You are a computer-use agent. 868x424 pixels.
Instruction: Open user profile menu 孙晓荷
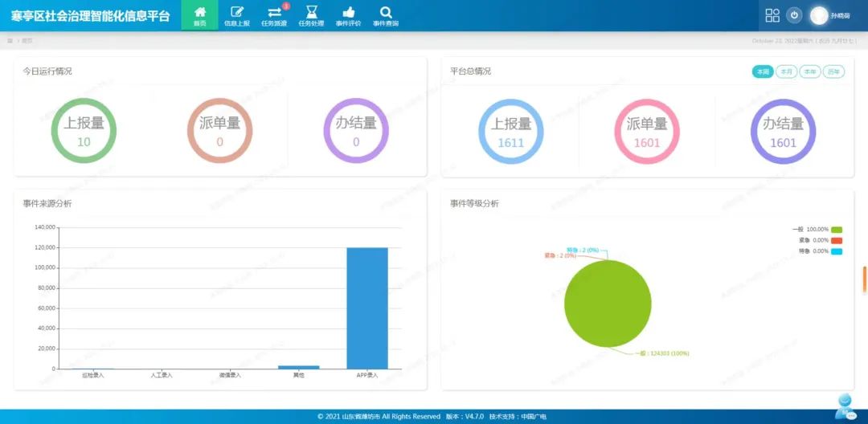point(831,15)
